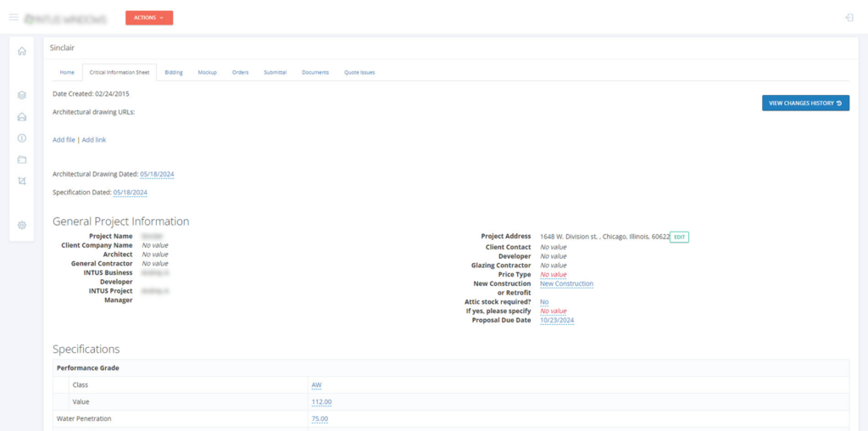Click View Changes History button
Image resolution: width=868 pixels, height=431 pixels.
pos(805,104)
